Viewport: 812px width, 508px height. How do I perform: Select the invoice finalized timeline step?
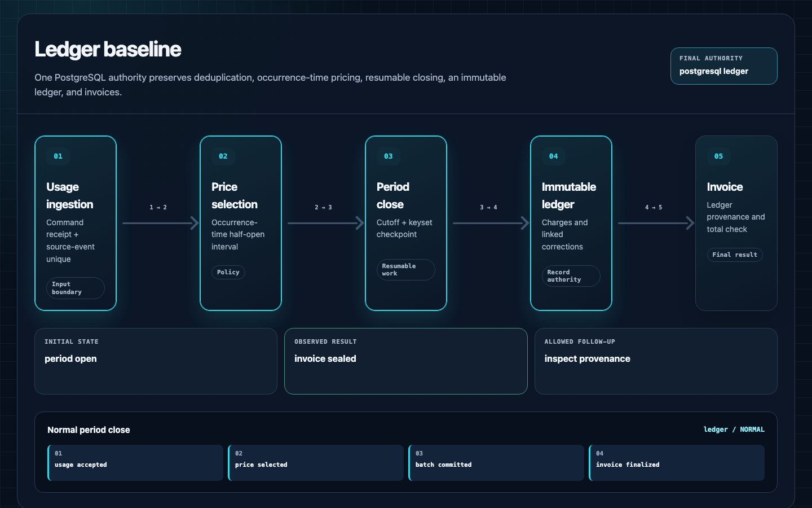[677, 463]
